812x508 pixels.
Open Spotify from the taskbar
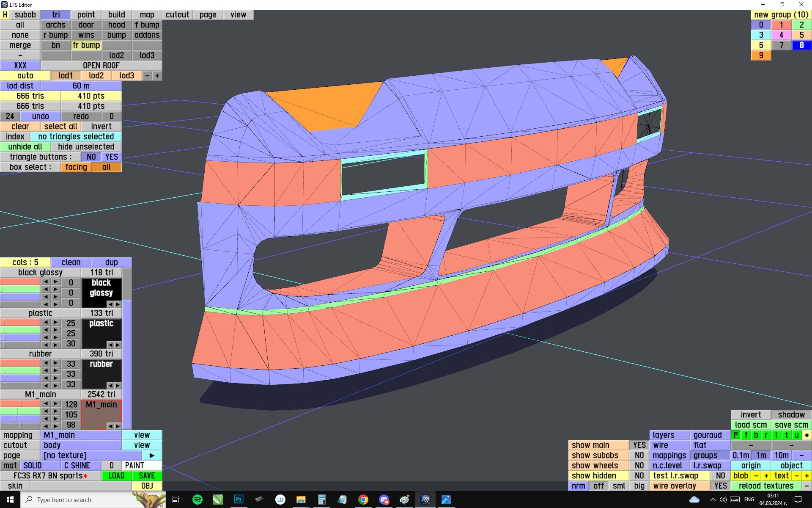197,500
